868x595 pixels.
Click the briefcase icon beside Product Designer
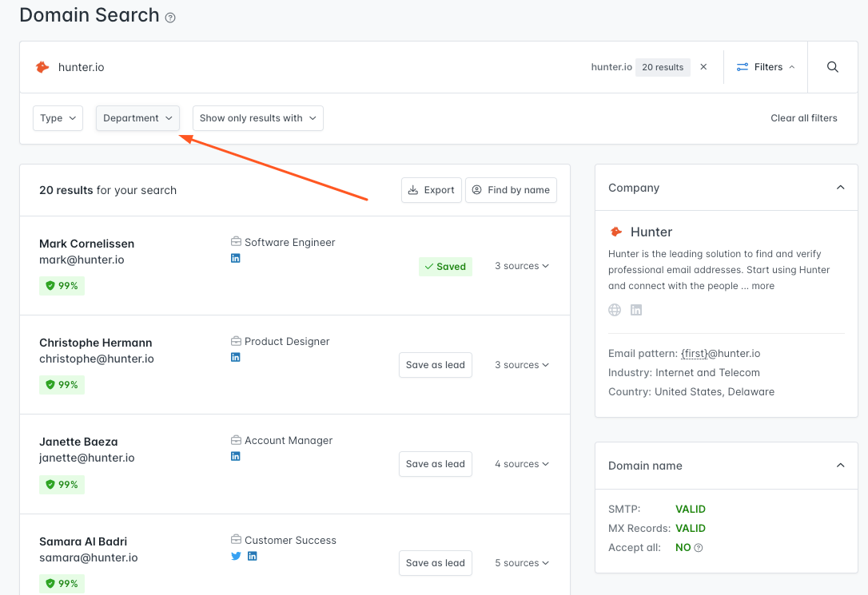[x=236, y=341]
